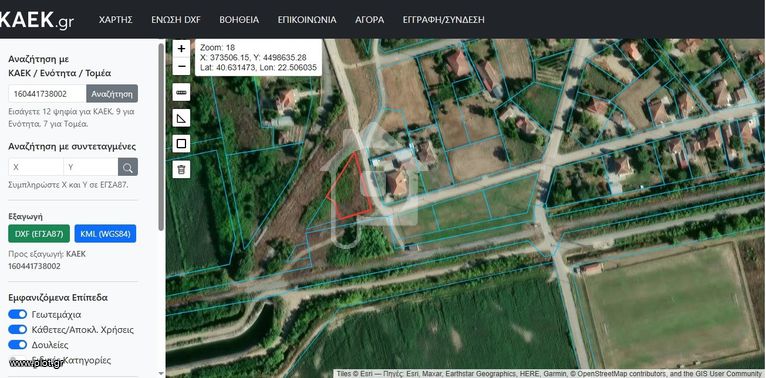Click the Αναζήτηση search button

coord(112,93)
